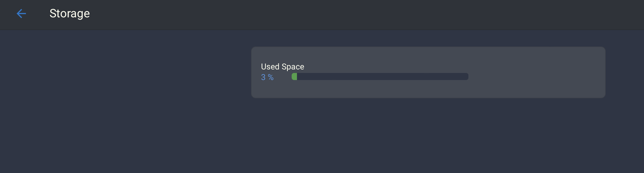The width and height of the screenshot is (644, 173).
Task: Select the 3 % percentage link
Action: (x=267, y=77)
